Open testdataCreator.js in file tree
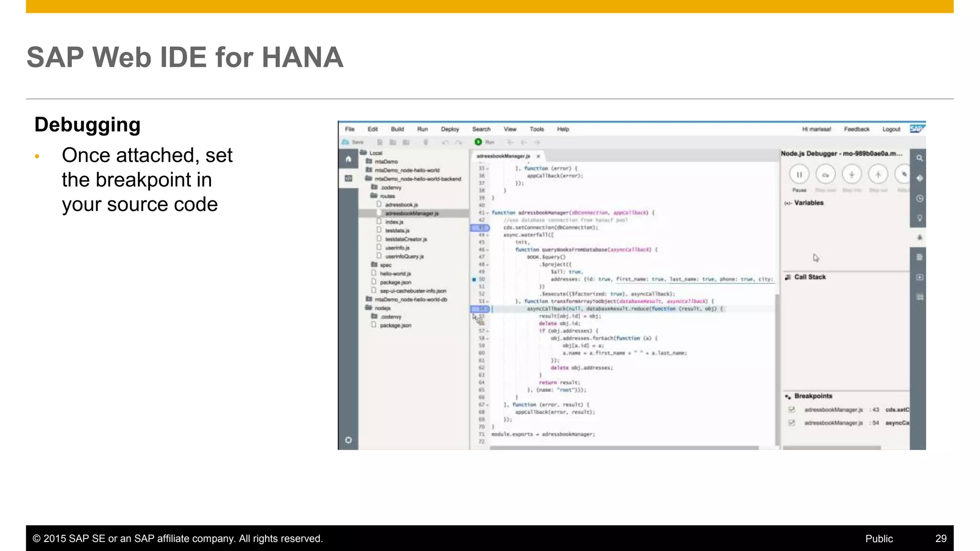Viewport: 980px width, 551px height. 406,239
